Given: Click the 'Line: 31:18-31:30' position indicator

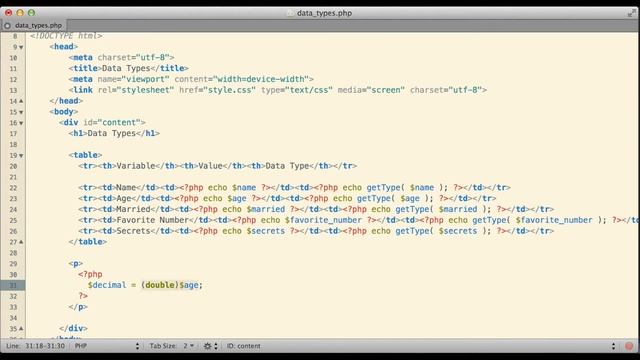Looking at the screenshot, I should 35,346.
